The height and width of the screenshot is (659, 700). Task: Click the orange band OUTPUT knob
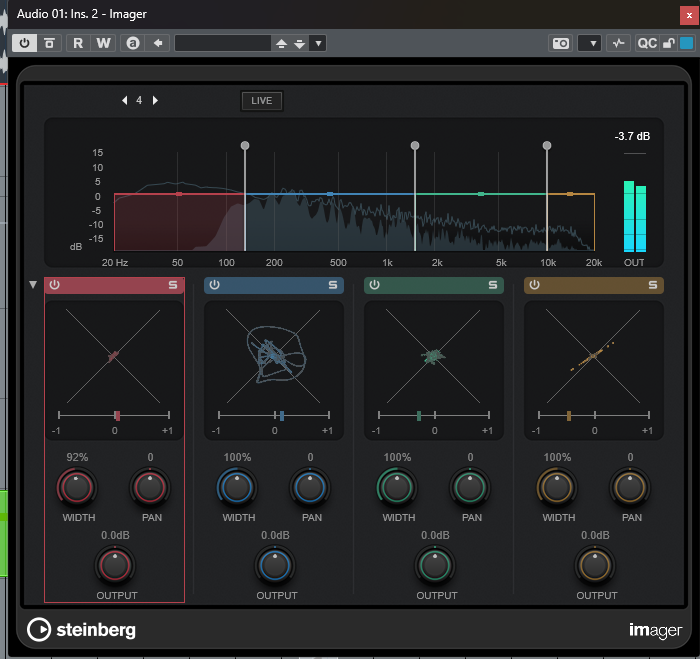[595, 565]
